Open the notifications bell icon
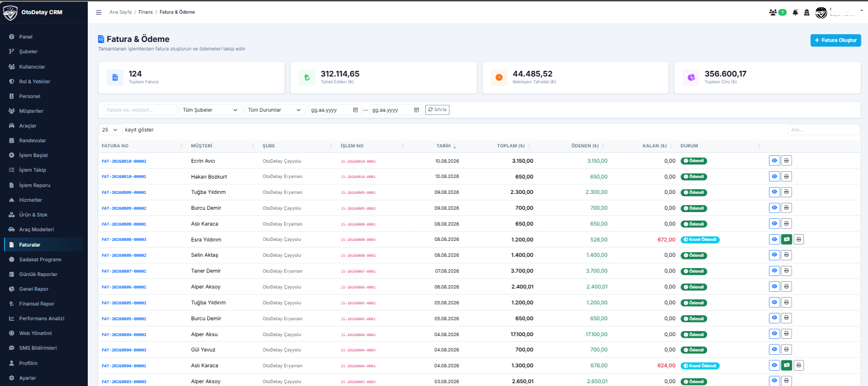The width and height of the screenshot is (868, 386). point(796,12)
